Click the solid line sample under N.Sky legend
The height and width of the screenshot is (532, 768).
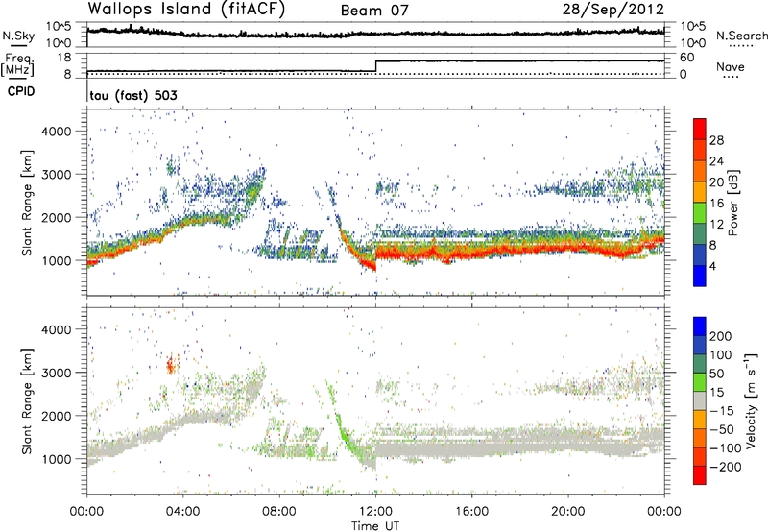(18, 46)
